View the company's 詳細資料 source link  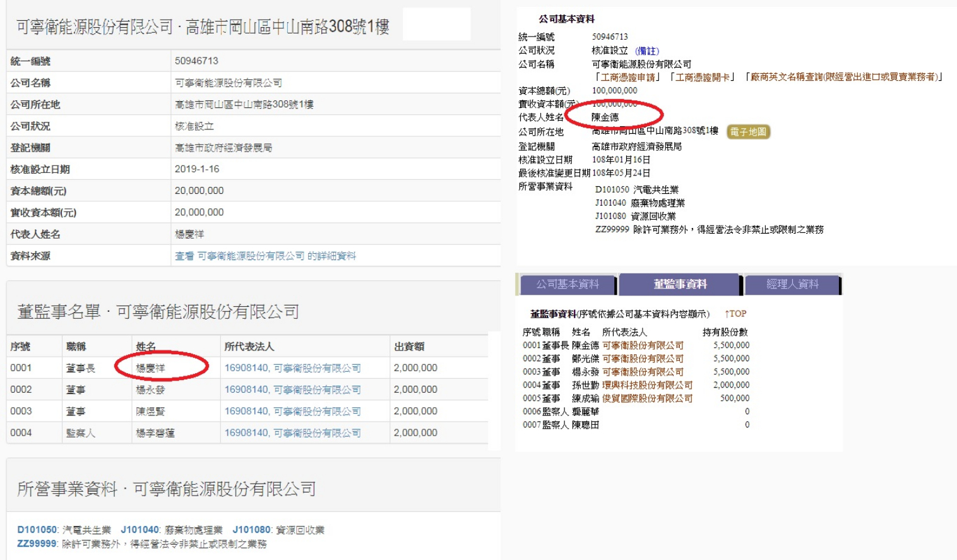265,256
